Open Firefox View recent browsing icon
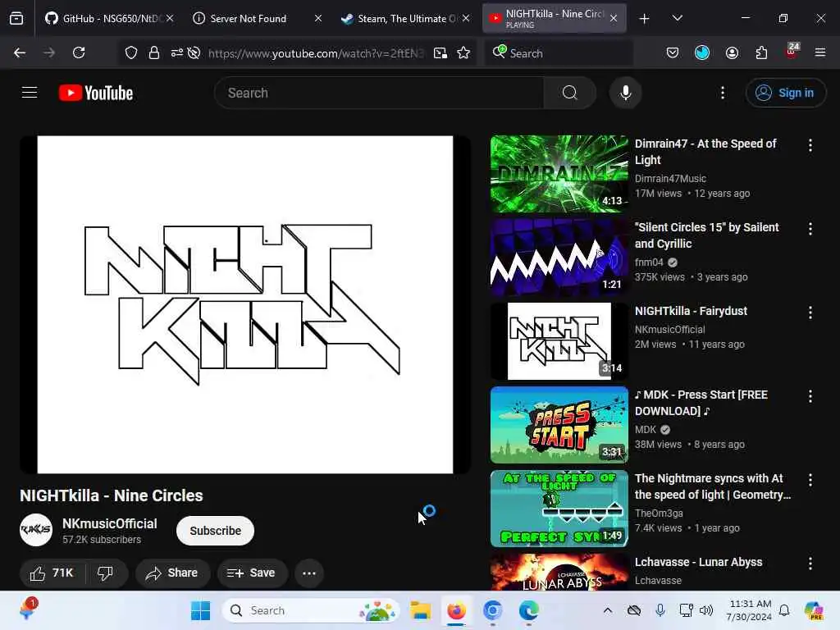Viewport: 840px width, 630px height. tap(16, 19)
